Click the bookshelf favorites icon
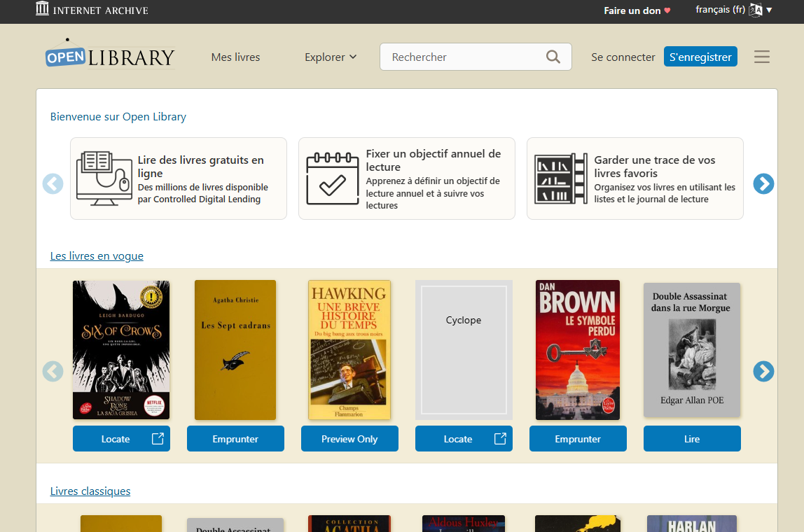Image resolution: width=804 pixels, height=532 pixels. coord(561,178)
